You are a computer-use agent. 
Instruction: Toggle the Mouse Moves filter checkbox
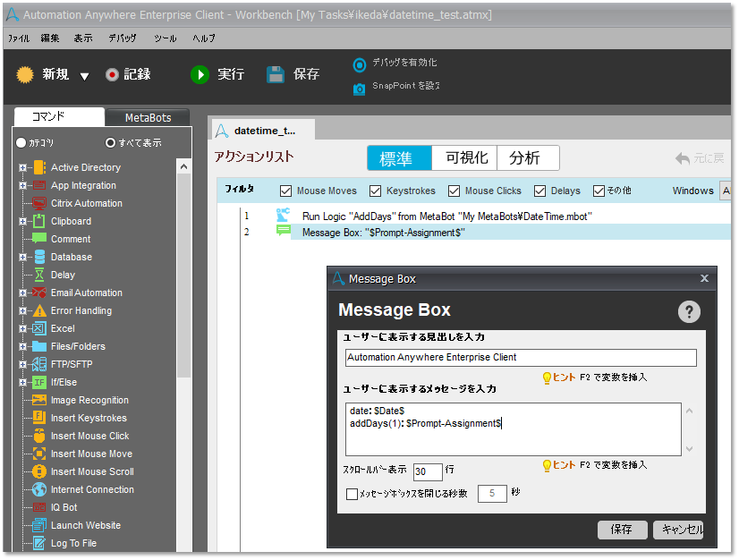pyautogui.click(x=285, y=191)
